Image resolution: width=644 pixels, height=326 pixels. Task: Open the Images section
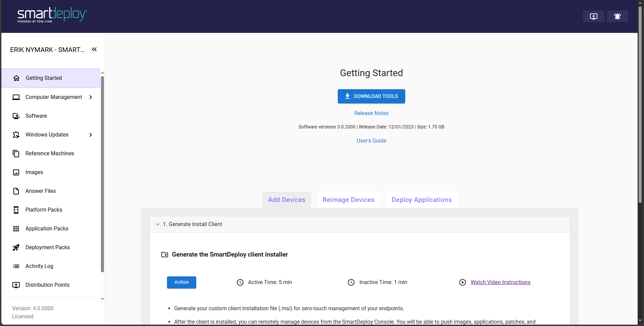point(34,172)
